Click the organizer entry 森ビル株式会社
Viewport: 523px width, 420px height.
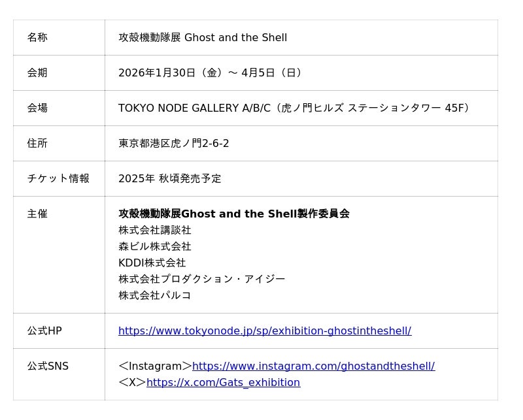154,246
